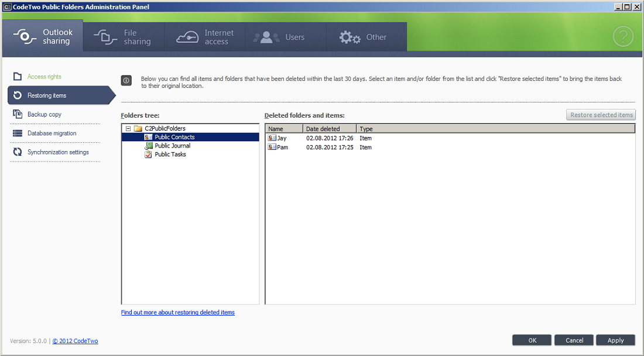Select the C2PublicFolders root folder
644x356 pixels.
[x=165, y=128]
